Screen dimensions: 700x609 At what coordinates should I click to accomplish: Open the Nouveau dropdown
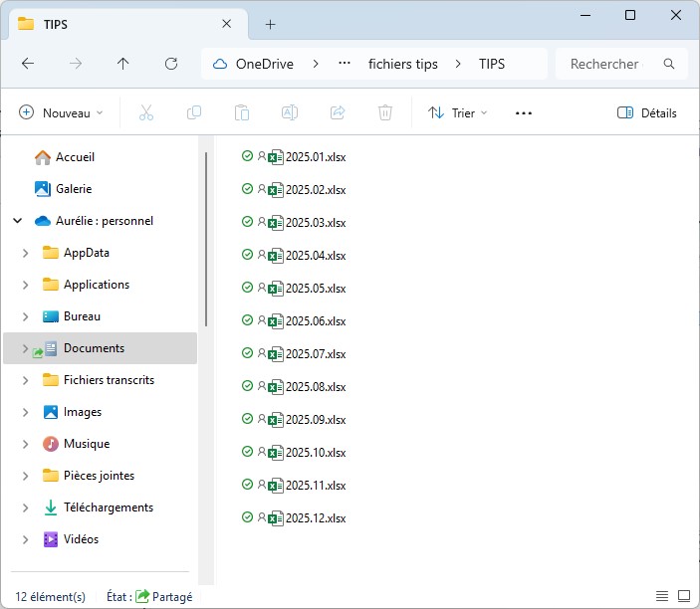(x=61, y=112)
